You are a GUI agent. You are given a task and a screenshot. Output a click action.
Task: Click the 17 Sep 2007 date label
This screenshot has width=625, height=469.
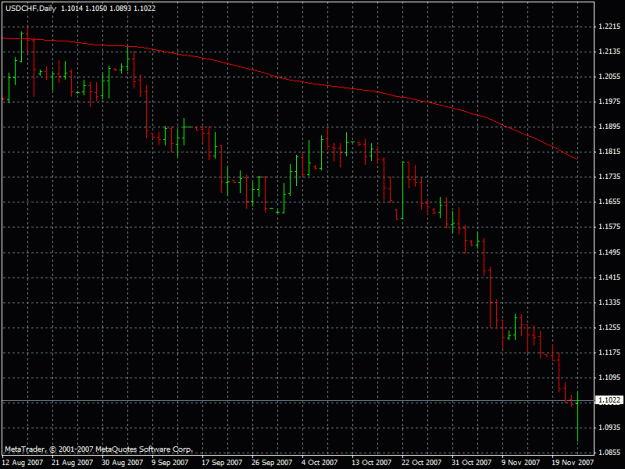pos(222,462)
